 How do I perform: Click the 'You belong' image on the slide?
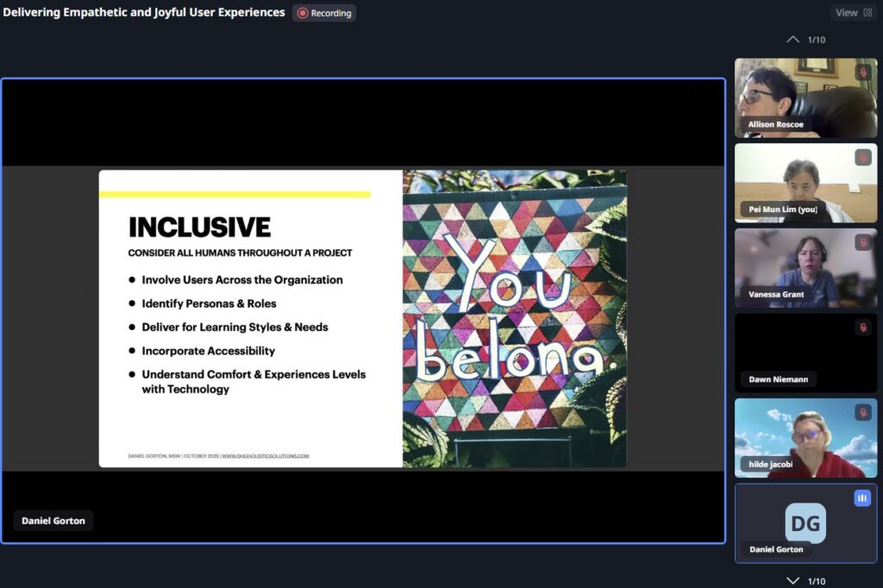514,318
